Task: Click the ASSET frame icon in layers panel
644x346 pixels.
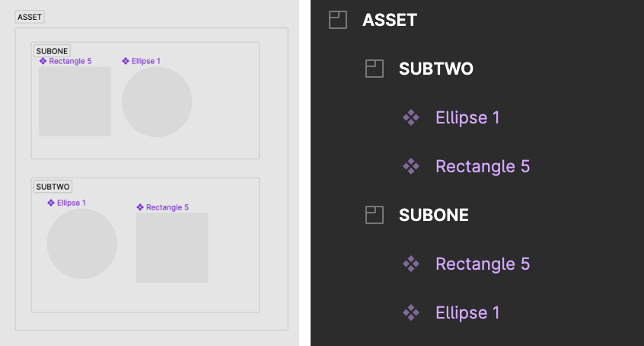Action: (x=338, y=20)
